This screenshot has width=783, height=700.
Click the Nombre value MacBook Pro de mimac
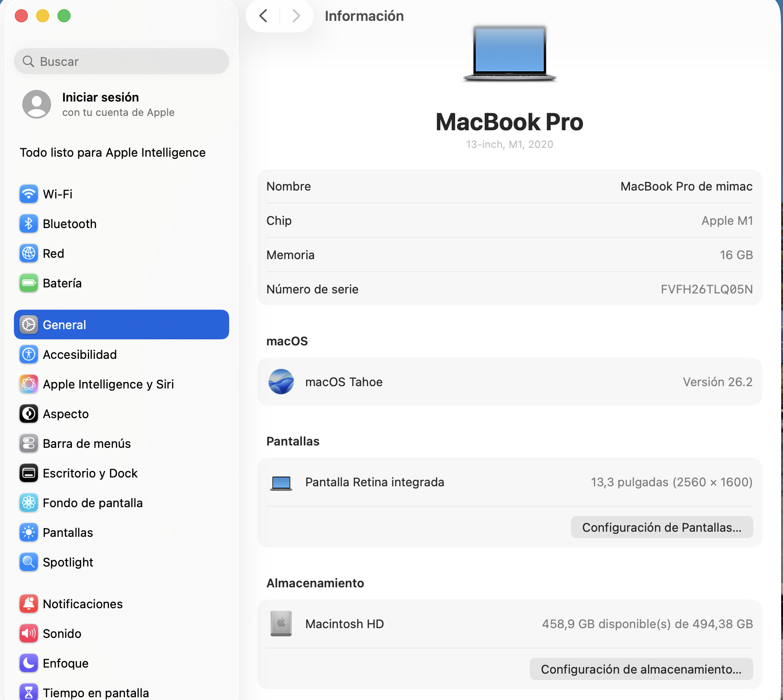pos(687,186)
